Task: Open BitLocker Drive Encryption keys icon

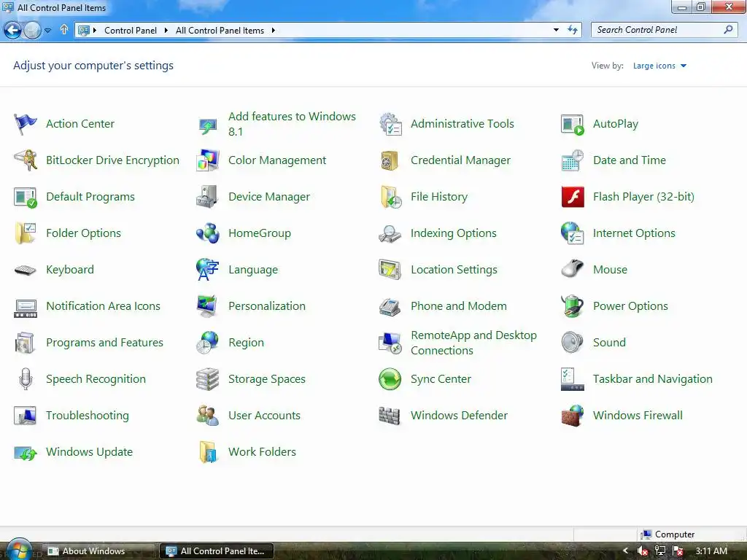Action: coord(26,160)
